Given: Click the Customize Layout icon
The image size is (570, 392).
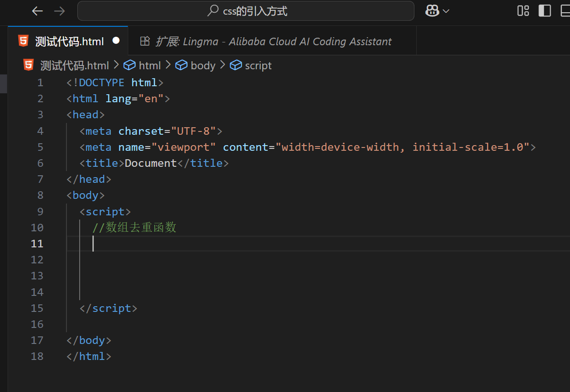Looking at the screenshot, I should [523, 11].
